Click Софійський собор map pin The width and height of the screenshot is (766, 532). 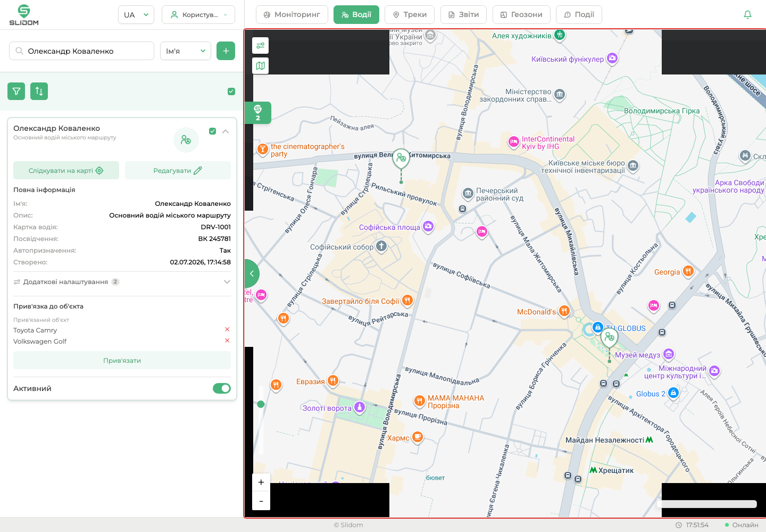[x=381, y=246]
